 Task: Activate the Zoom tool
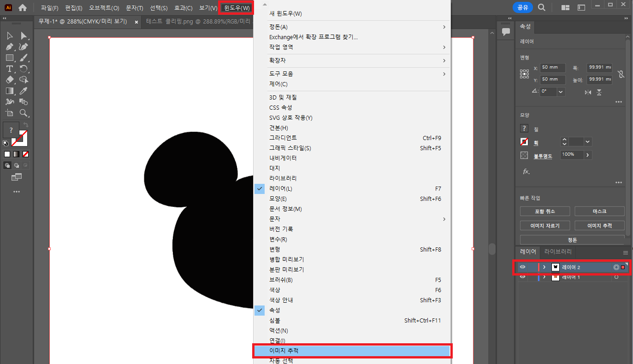[x=24, y=113]
